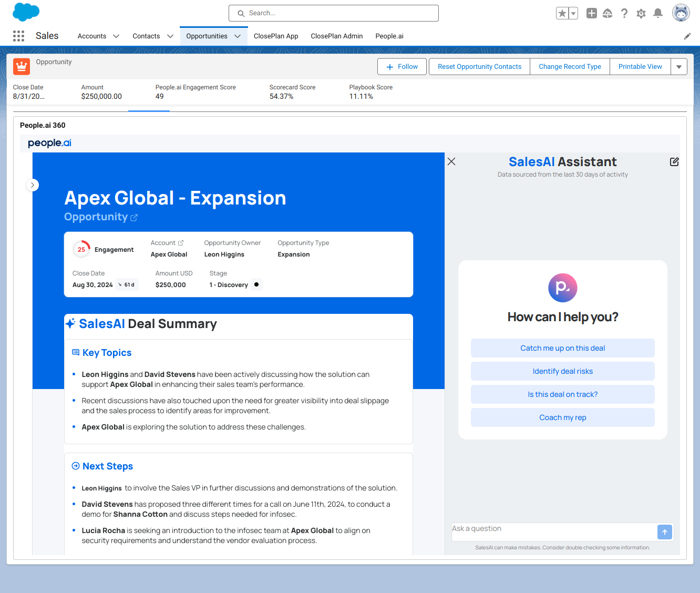Expand the Opportunities tab dropdown chevron
Screen dimensions: 700x593
(x=238, y=36)
